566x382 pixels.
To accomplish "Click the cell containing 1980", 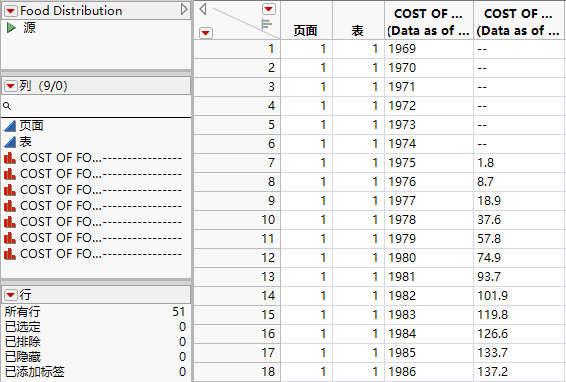I will pyautogui.click(x=429, y=258).
